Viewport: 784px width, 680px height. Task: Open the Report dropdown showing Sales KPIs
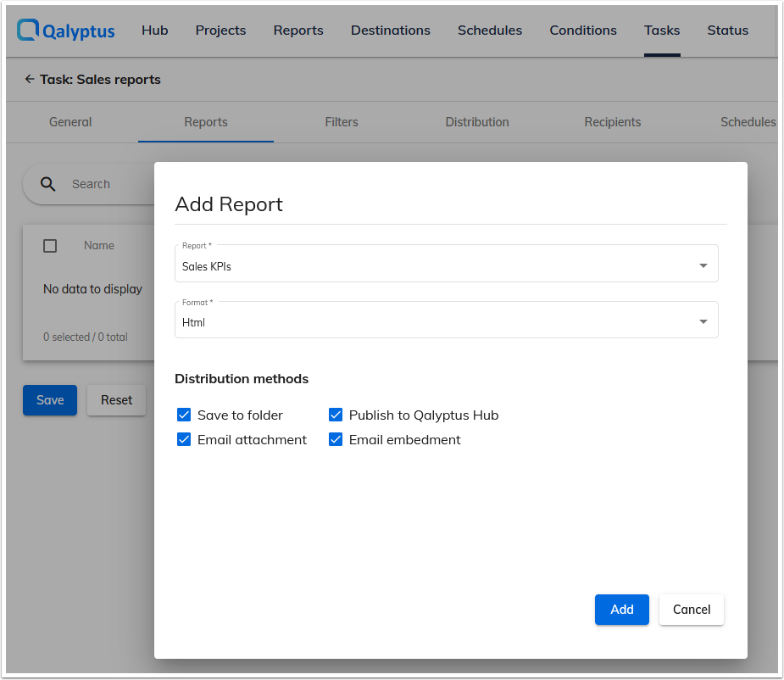pos(447,264)
